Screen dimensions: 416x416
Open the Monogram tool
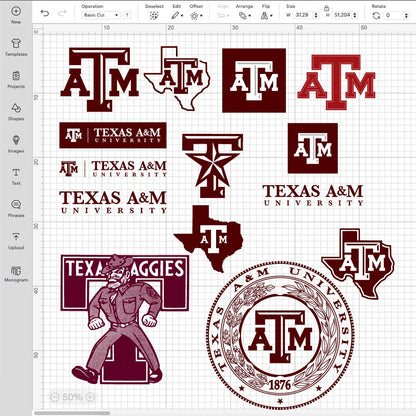(16, 274)
